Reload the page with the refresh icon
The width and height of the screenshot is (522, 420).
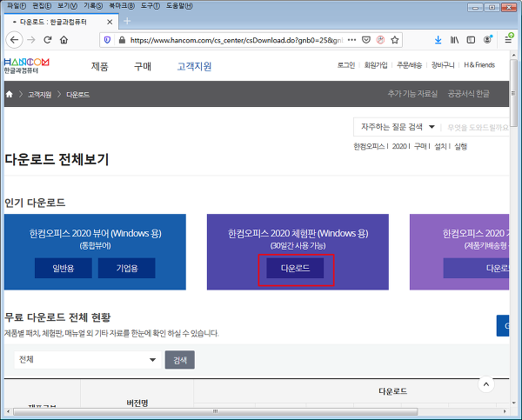tap(48, 40)
